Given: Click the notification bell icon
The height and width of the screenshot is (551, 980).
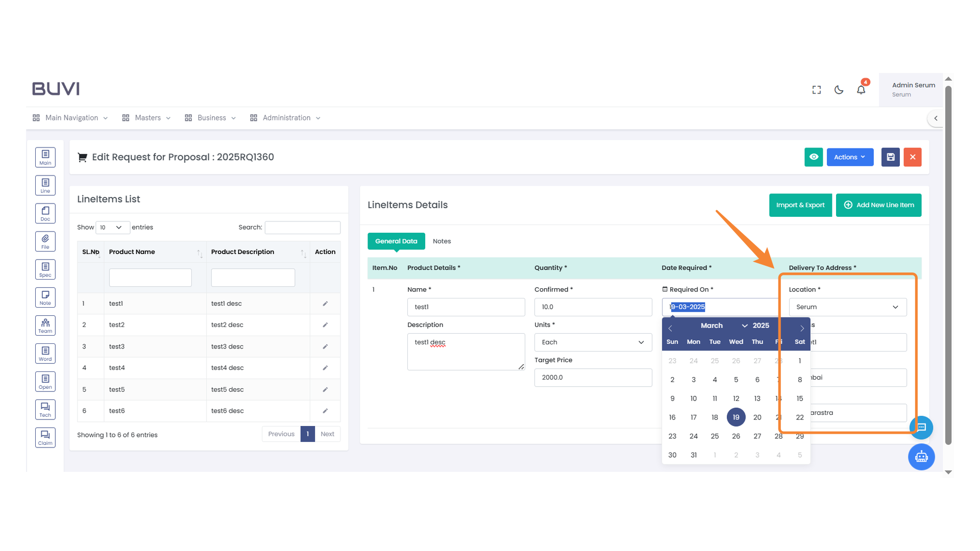Looking at the screenshot, I should 861,90.
